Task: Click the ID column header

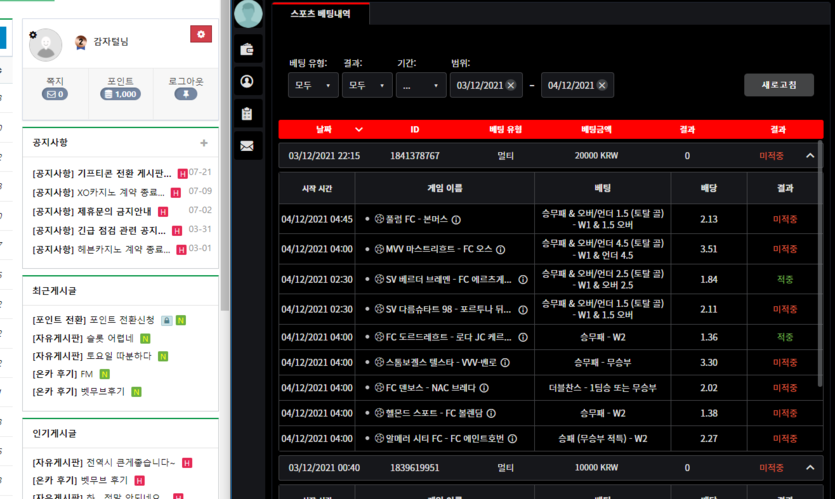Action: coord(415,129)
